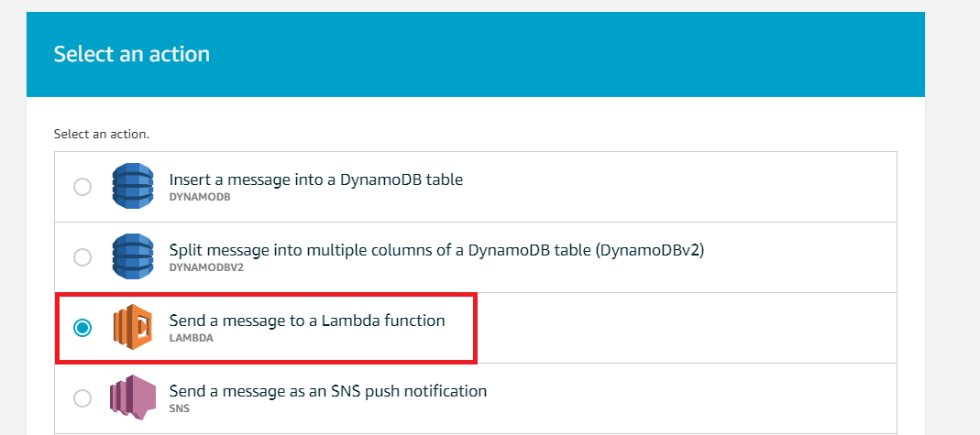
Task: Enable the SNS push notification radio button
Action: pyautogui.click(x=83, y=398)
